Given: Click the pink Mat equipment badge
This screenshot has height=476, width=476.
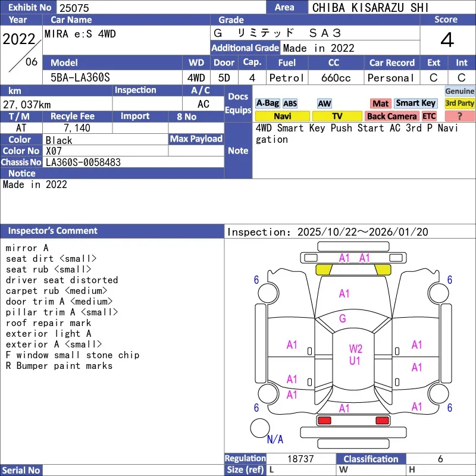Looking at the screenshot, I should 380,104.
